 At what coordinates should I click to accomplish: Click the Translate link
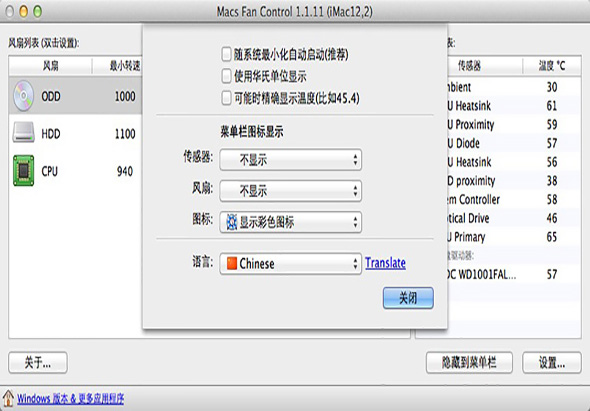[385, 263]
